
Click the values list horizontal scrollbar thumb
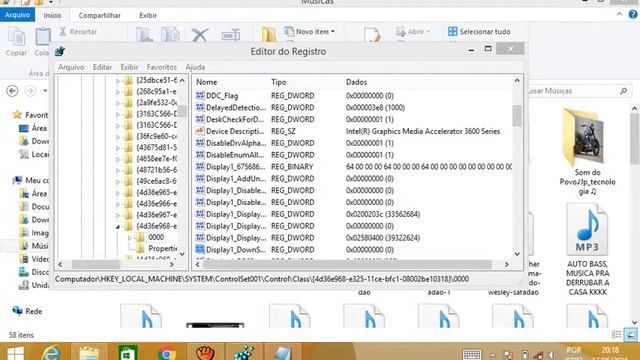coord(347,264)
